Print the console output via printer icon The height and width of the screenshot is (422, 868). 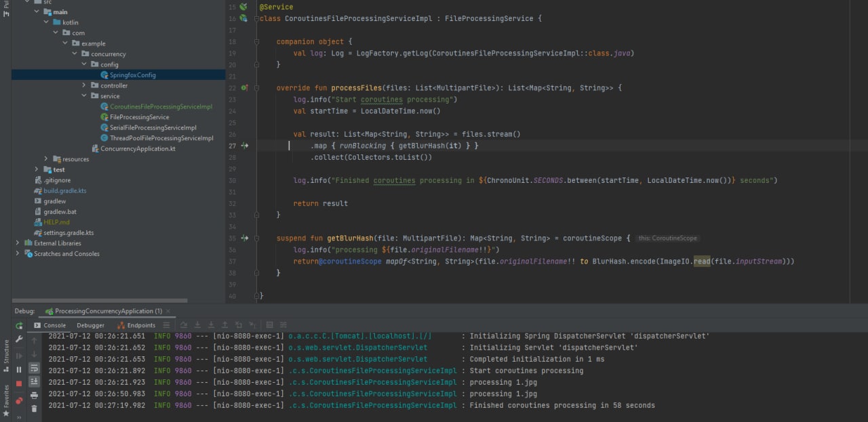(x=34, y=396)
